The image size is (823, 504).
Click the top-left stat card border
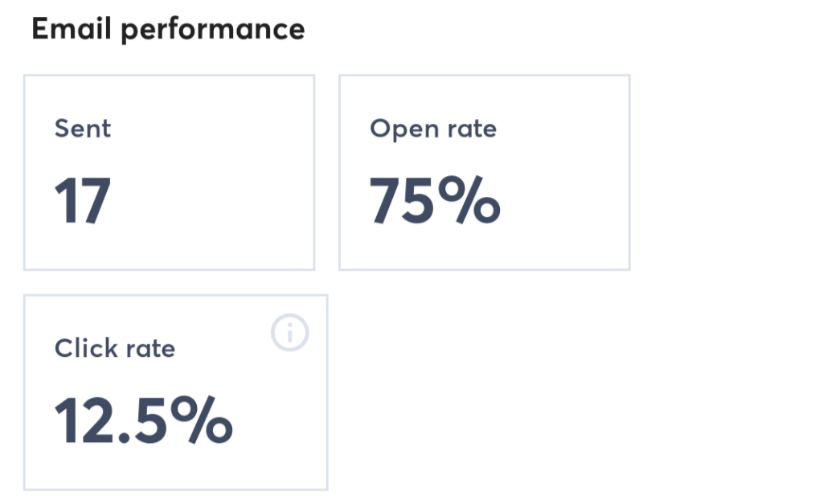[x=169, y=76]
